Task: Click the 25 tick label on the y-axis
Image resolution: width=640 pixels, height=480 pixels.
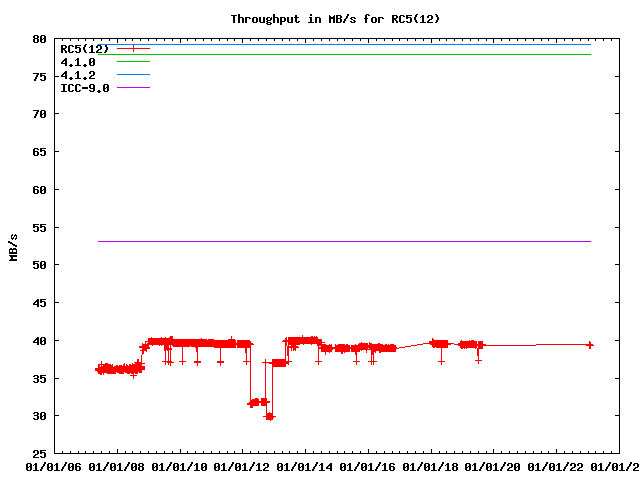Action: [x=39, y=453]
